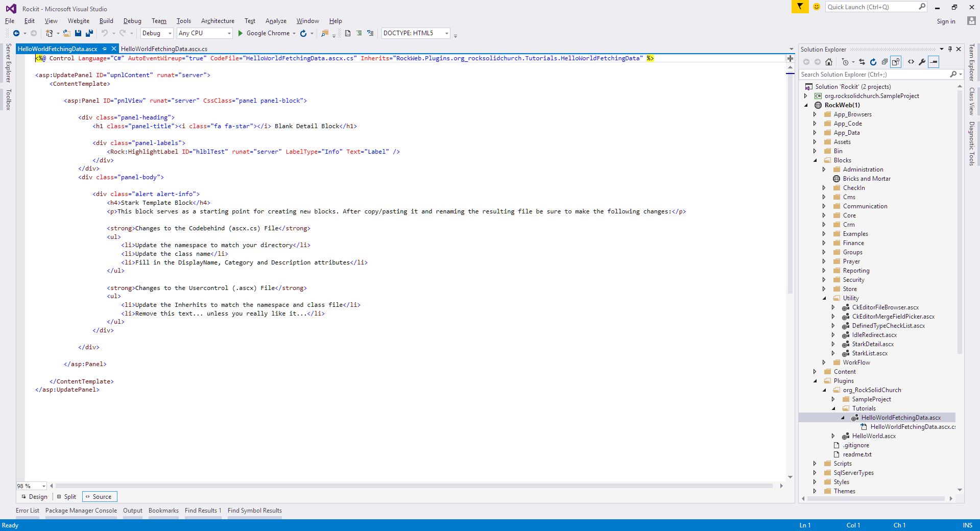Open the Architecture menu
This screenshot has width=980, height=531.
(x=218, y=21)
